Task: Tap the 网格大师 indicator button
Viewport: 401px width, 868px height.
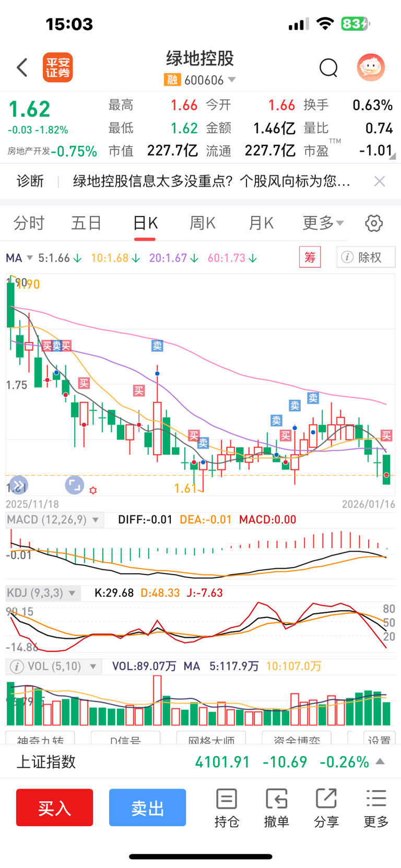Action: [211, 739]
